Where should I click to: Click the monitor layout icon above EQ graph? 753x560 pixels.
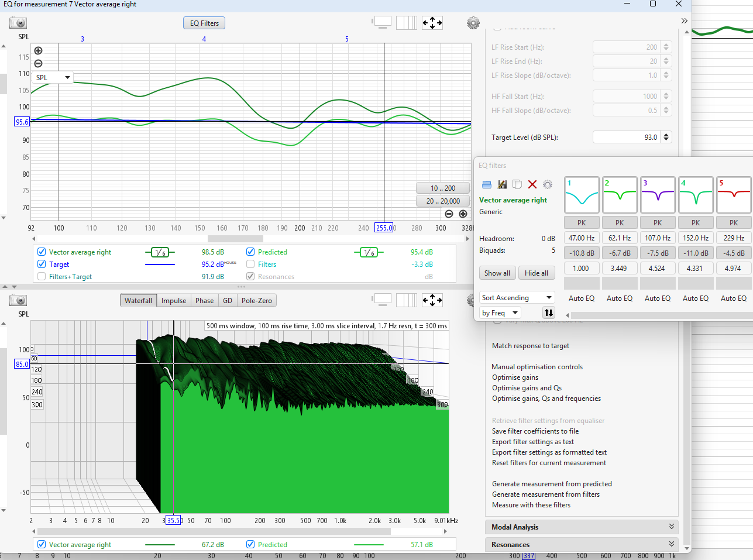pos(381,23)
